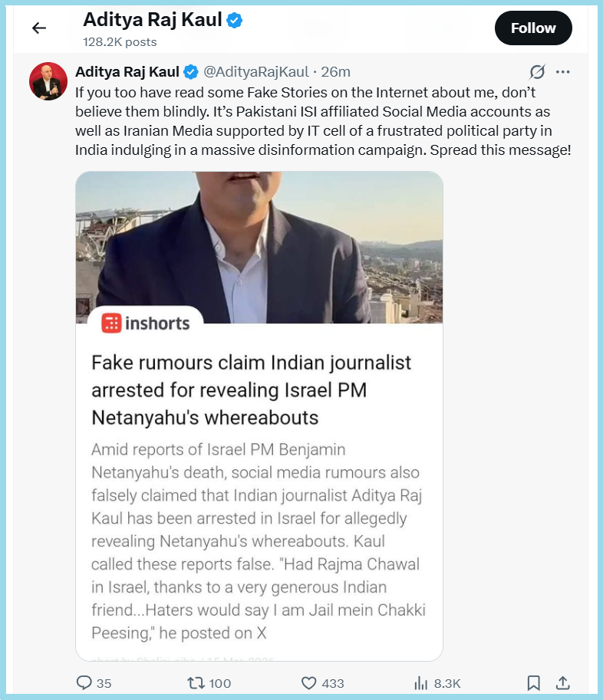Share the post via upload icon
The height and width of the screenshot is (700, 603).
[x=562, y=682]
